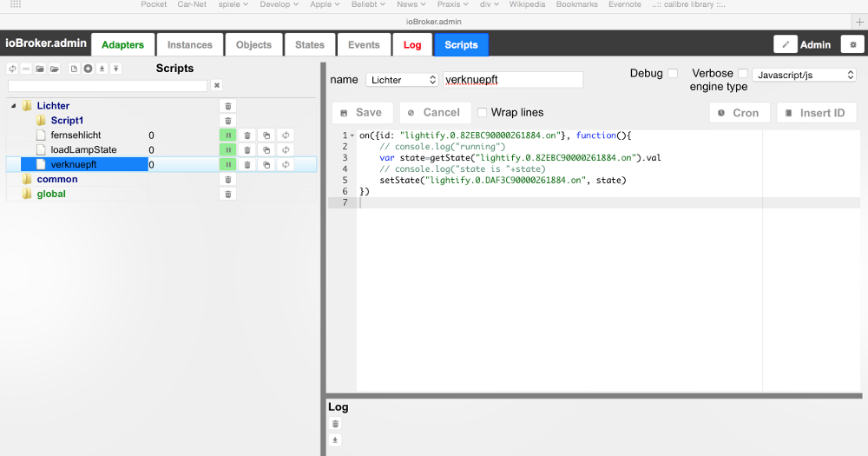Click the minus icon in Scripts toolbar
Viewport: 868px width, 456px height.
26,69
